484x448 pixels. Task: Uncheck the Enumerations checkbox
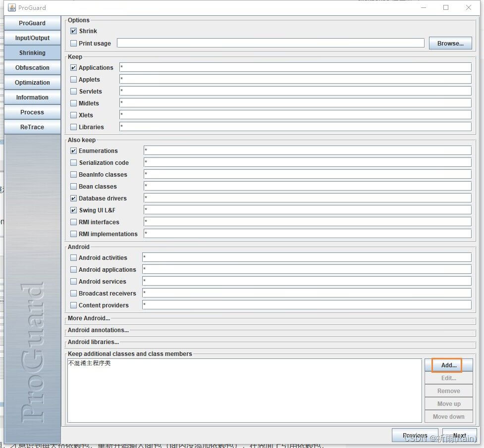(73, 151)
